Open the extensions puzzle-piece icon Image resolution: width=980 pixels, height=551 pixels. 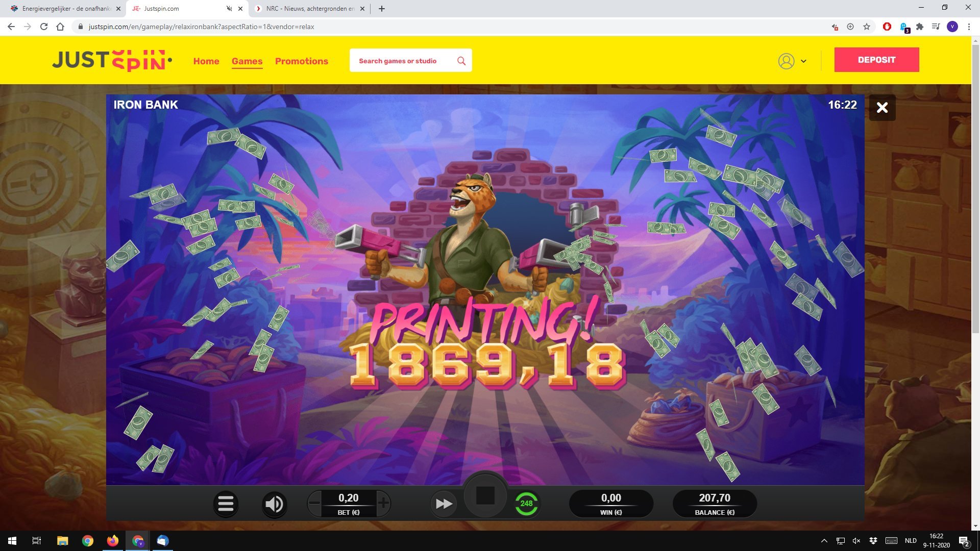(x=920, y=27)
